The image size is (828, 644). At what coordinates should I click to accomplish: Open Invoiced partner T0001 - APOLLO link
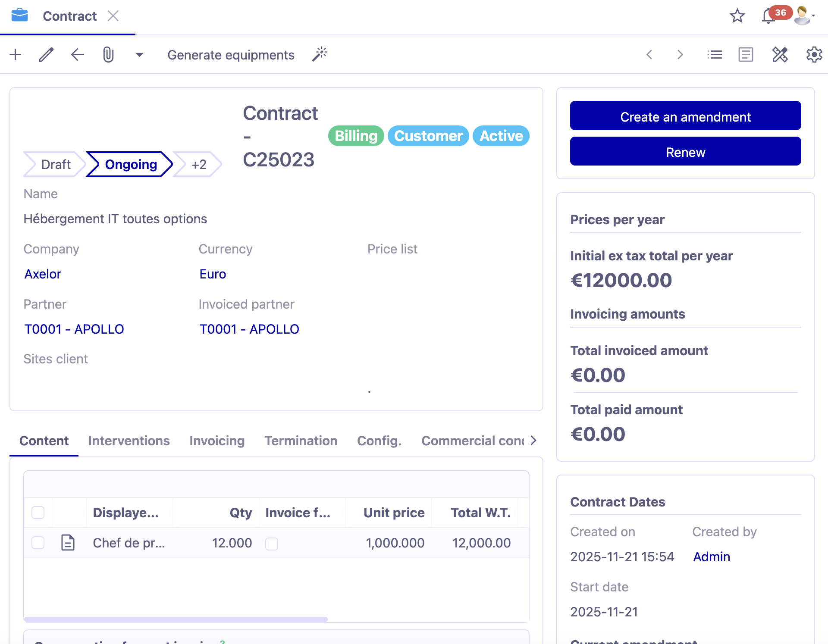point(249,329)
